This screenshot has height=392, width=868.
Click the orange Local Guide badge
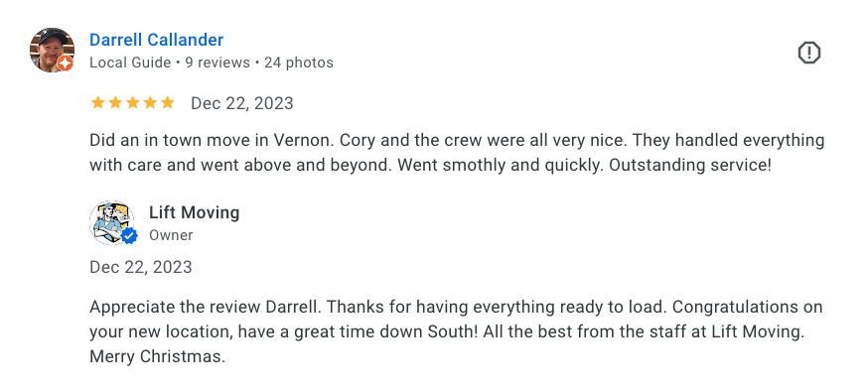pos(65,64)
